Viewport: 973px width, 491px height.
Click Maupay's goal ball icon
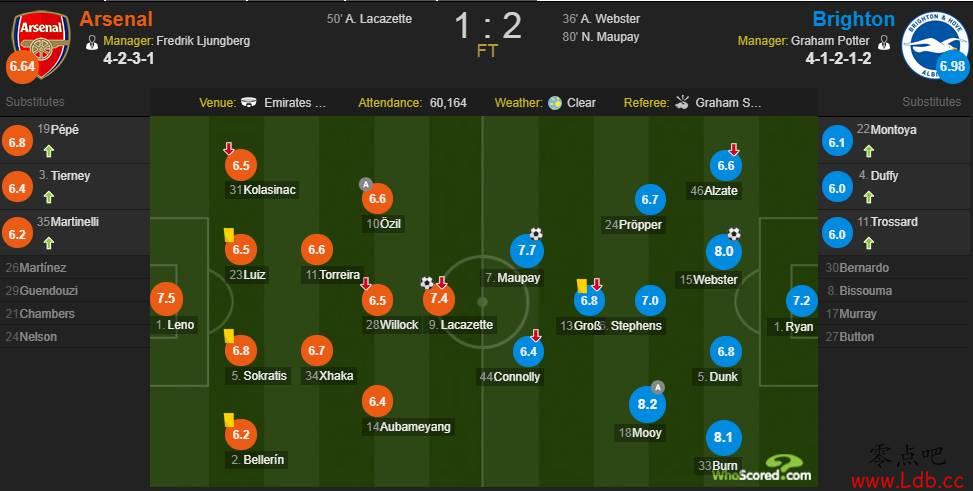pos(536,234)
